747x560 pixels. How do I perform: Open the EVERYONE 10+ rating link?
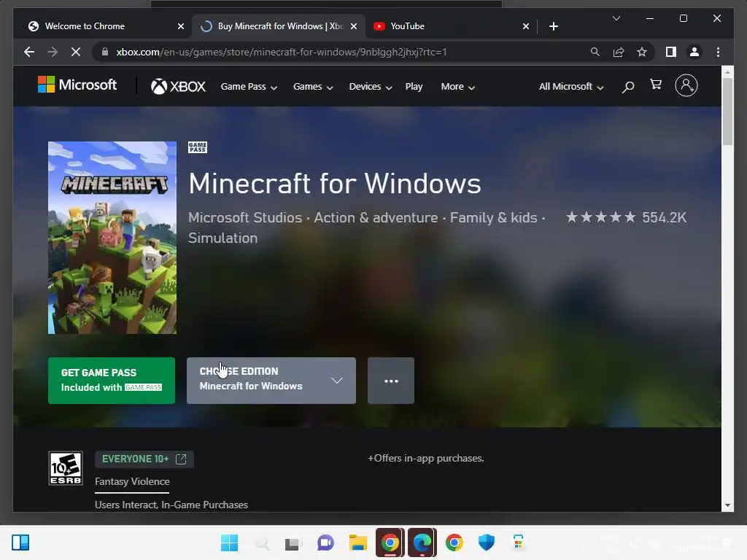tap(144, 459)
